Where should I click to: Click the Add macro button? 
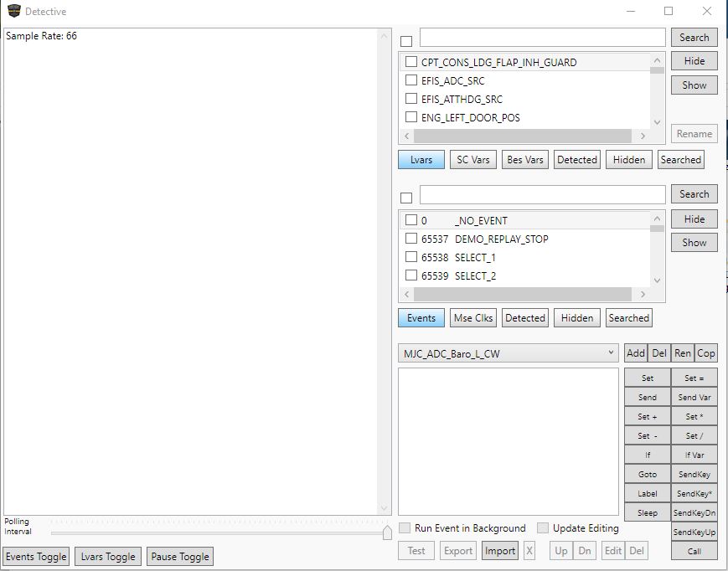point(635,353)
